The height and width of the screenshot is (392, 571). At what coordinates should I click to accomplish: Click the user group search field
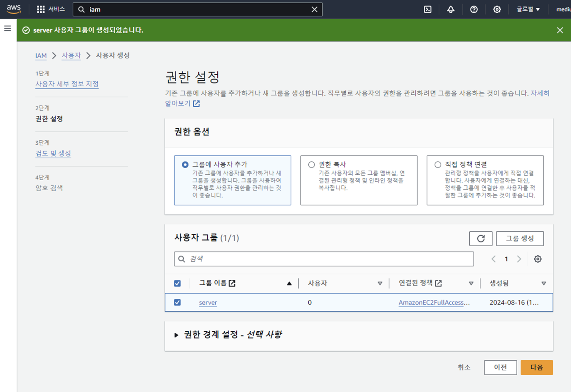pyautogui.click(x=324, y=259)
